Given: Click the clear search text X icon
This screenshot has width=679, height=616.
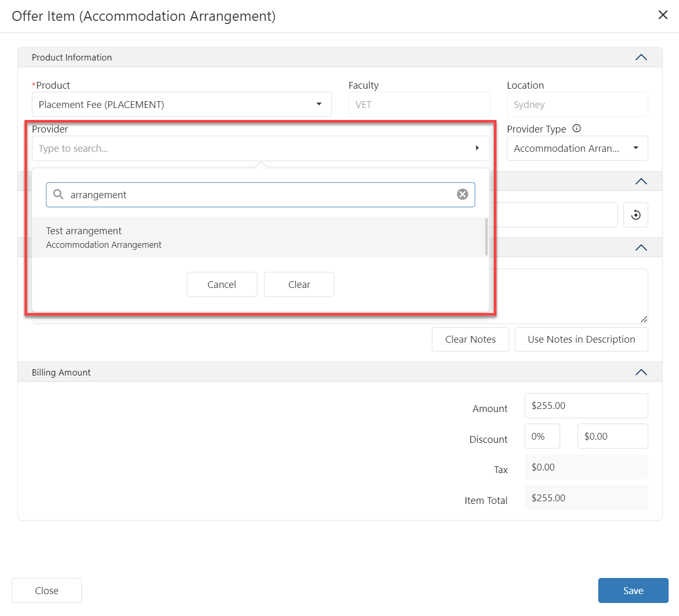Looking at the screenshot, I should tap(462, 195).
